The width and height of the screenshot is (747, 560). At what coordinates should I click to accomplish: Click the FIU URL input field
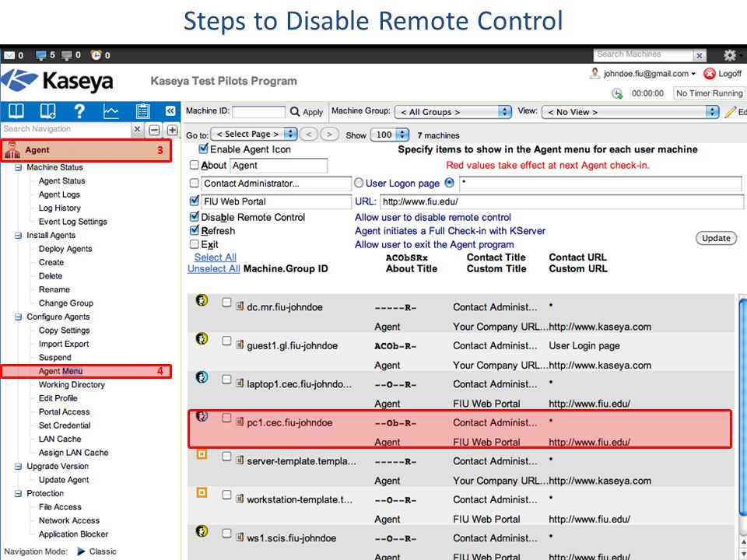(x=562, y=201)
